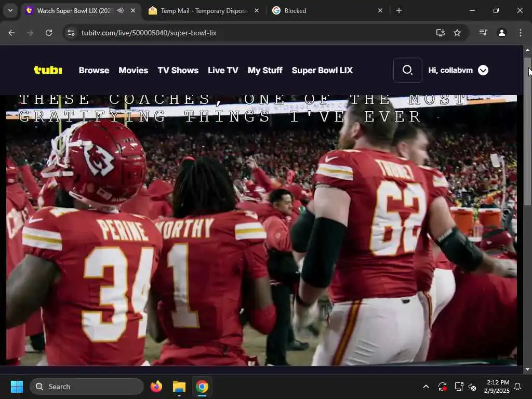The width and height of the screenshot is (532, 399).
Task: Open the notifications bell
Action: pos(517,387)
